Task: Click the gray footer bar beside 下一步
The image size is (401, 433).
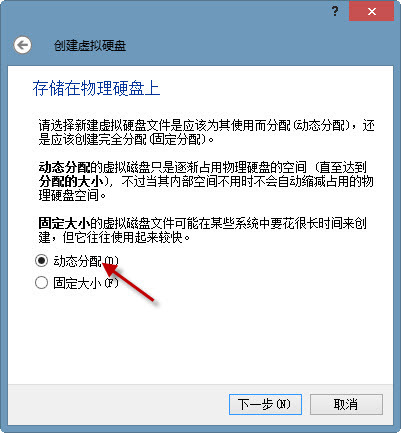Action: click(117, 405)
